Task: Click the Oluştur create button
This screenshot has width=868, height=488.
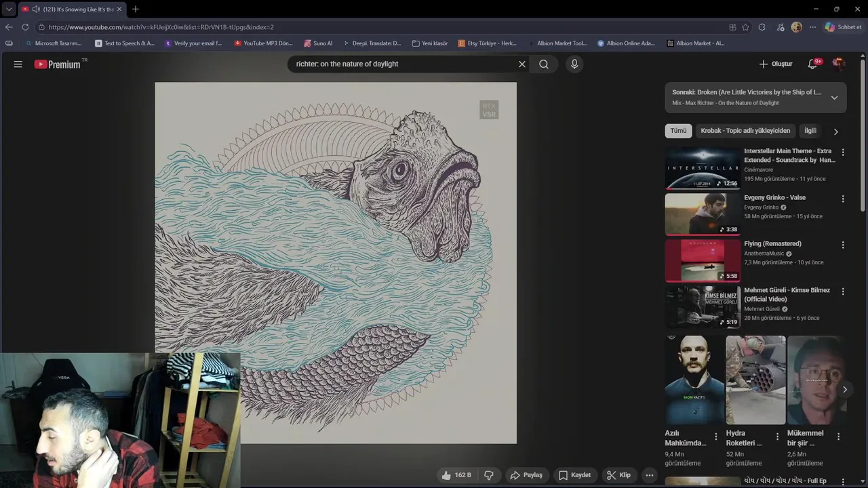Action: click(x=776, y=64)
